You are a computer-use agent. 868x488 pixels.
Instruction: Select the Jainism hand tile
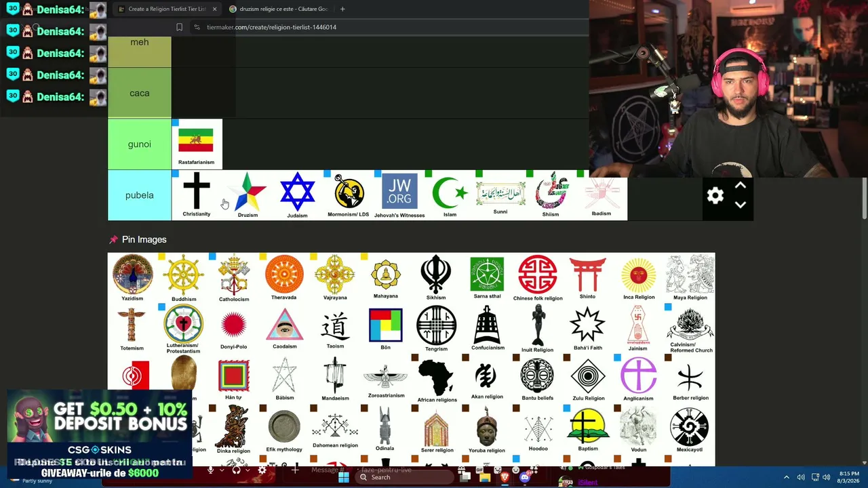tap(639, 329)
